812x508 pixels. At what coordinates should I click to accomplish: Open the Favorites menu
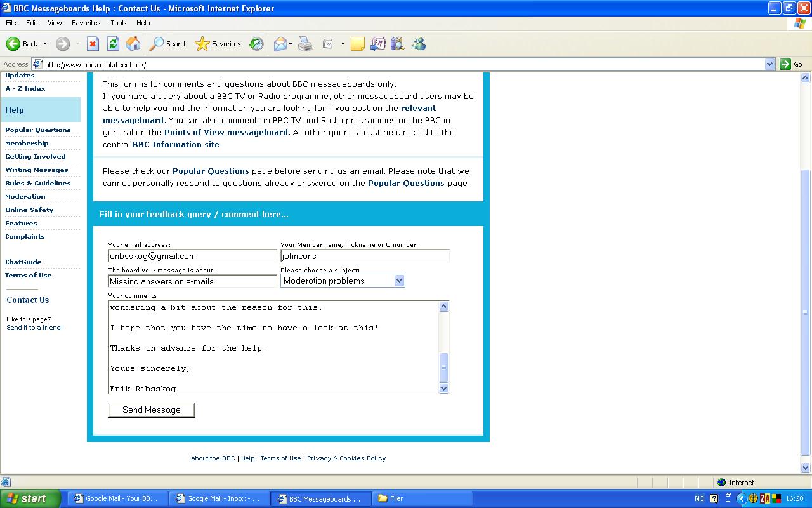click(86, 23)
